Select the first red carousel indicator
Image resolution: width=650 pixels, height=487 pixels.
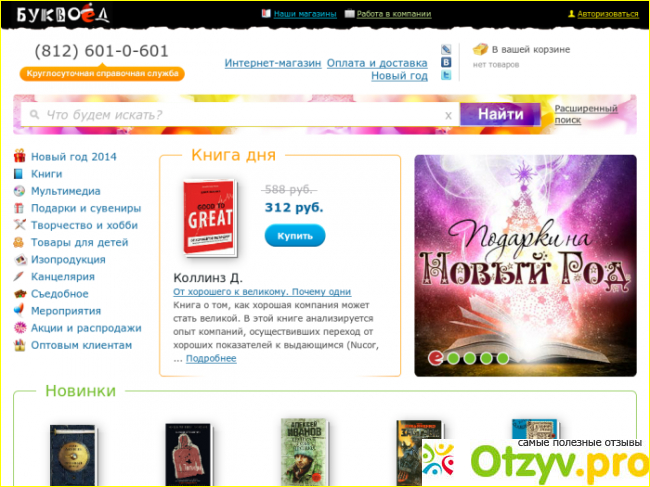coord(435,358)
